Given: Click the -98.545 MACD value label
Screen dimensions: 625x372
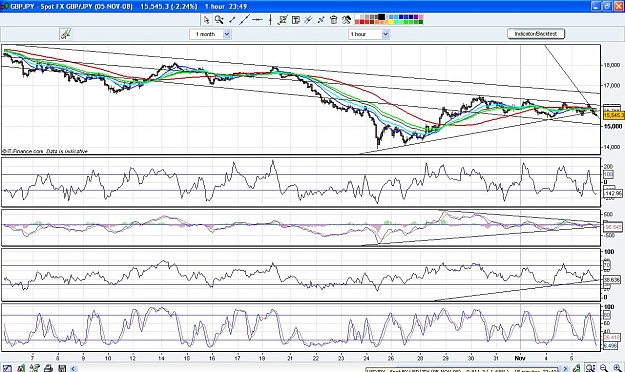Looking at the screenshot, I should coord(613,227).
